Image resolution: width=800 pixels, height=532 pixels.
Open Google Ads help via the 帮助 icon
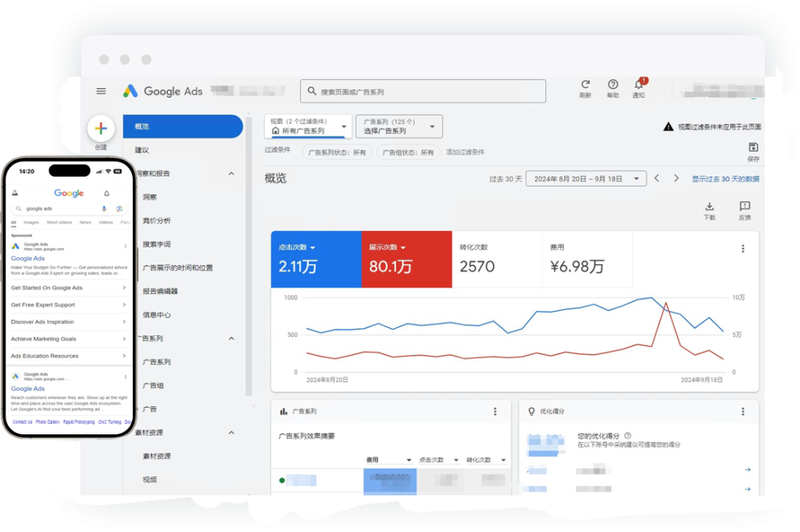pyautogui.click(x=613, y=86)
